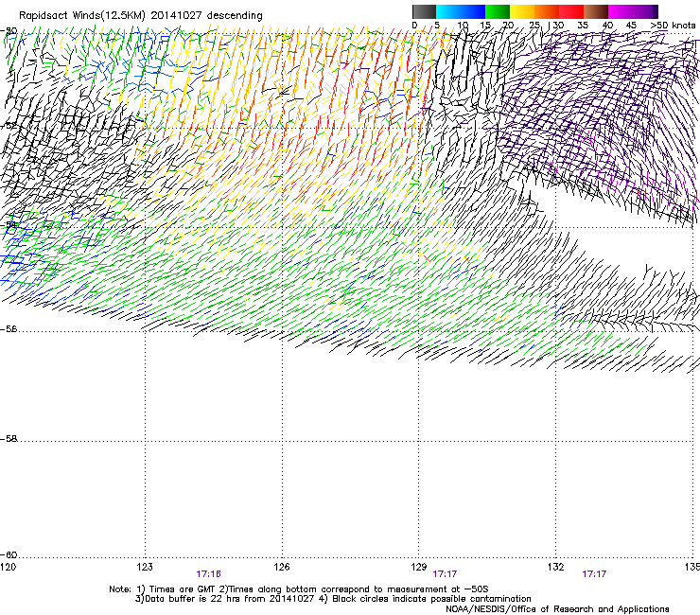Click the '17:17' time label near 129
700x615 pixels.
click(445, 574)
